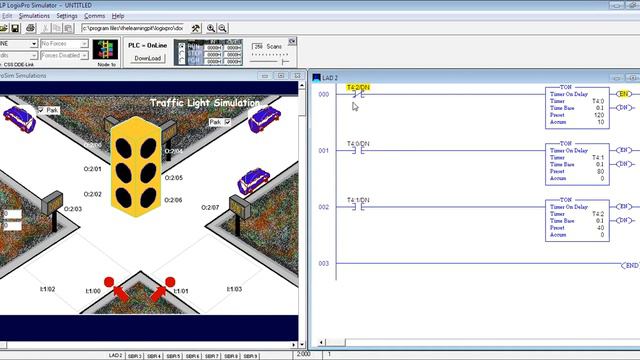This screenshot has height=360, width=640.
Task: Select the PGM mode radio button
Action: tap(182, 60)
